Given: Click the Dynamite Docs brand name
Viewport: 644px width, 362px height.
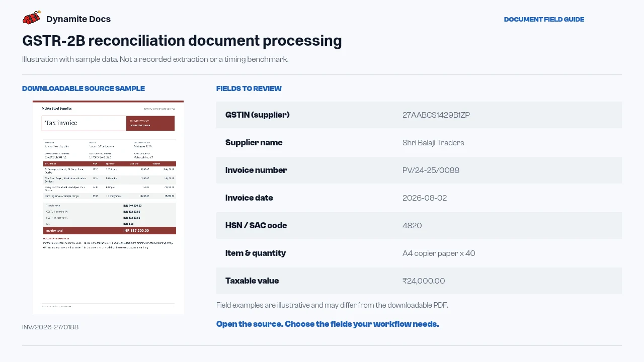Looking at the screenshot, I should (78, 19).
